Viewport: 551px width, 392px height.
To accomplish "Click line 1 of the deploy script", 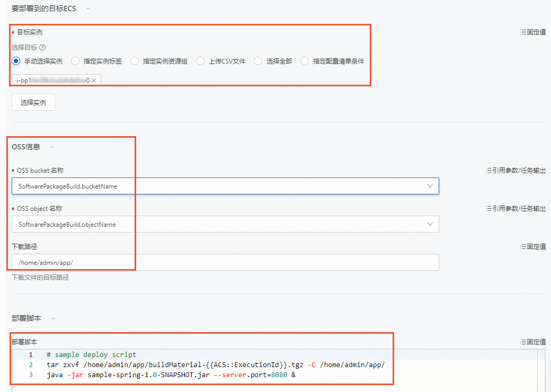I will [x=91, y=355].
